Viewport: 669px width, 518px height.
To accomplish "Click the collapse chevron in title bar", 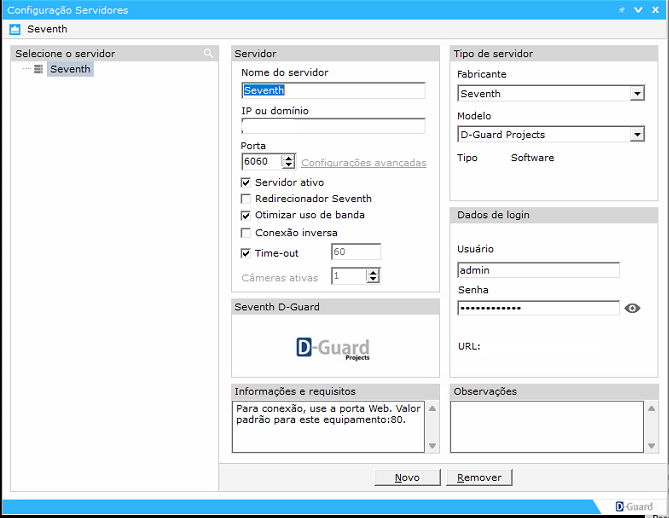I will click(638, 10).
